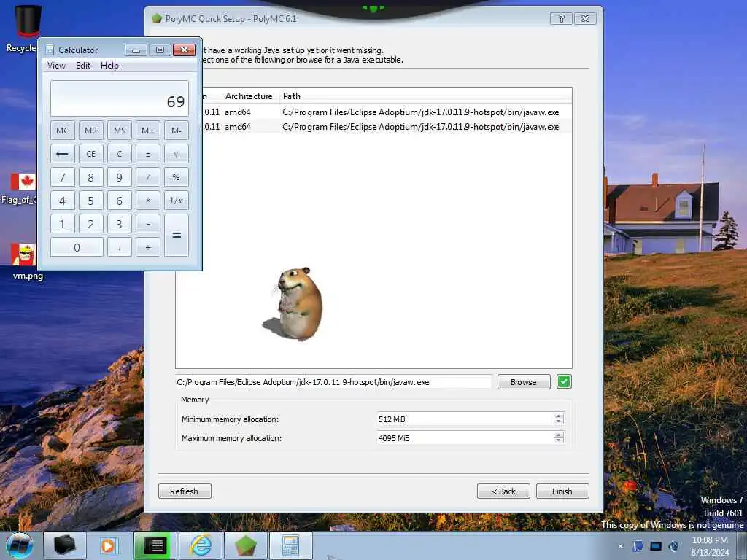Image resolution: width=747 pixels, height=560 pixels.
Task: Switch to PolyMC from the taskbar
Action: click(245, 545)
